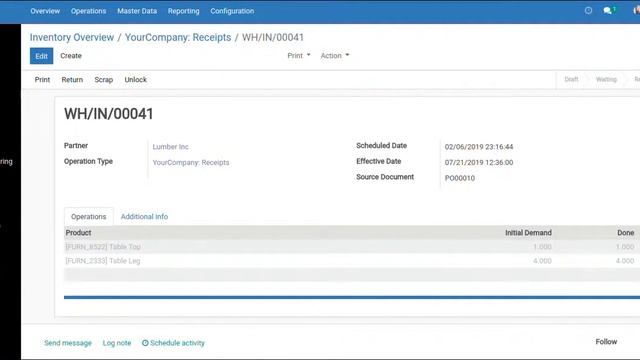Sort by the Done column header
640x360 pixels.
(625, 233)
